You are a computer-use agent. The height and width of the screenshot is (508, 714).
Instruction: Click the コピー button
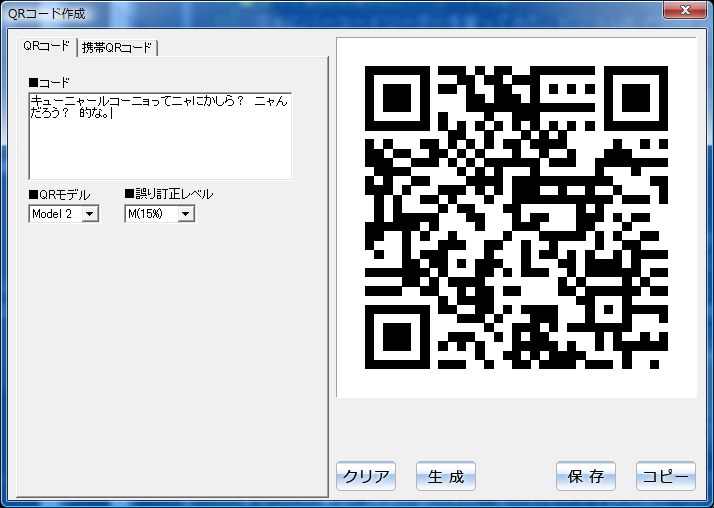coord(666,476)
